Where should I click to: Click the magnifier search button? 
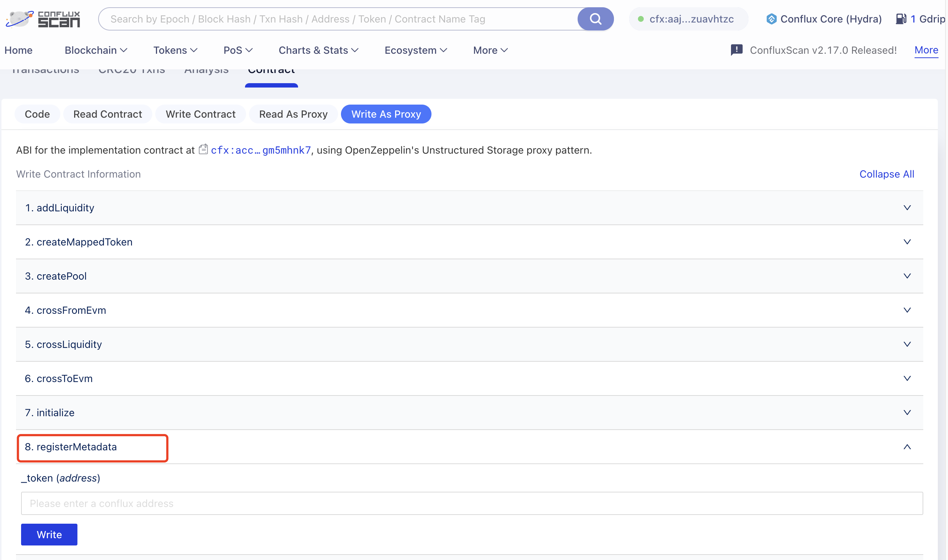coord(595,19)
